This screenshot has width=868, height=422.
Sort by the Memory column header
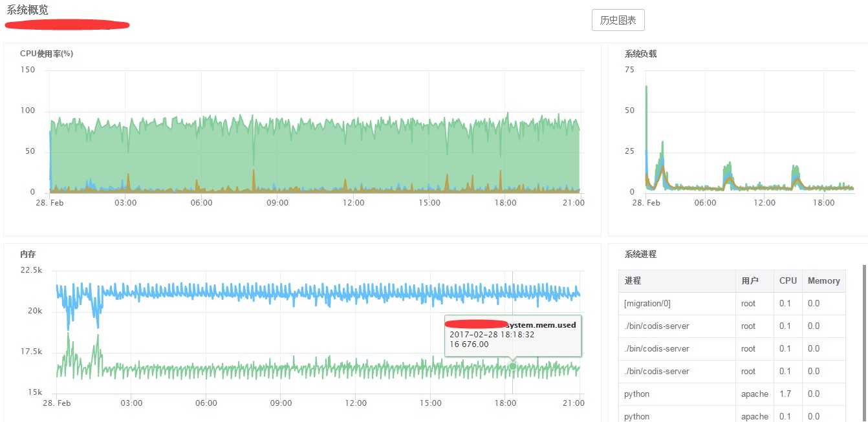(x=823, y=281)
